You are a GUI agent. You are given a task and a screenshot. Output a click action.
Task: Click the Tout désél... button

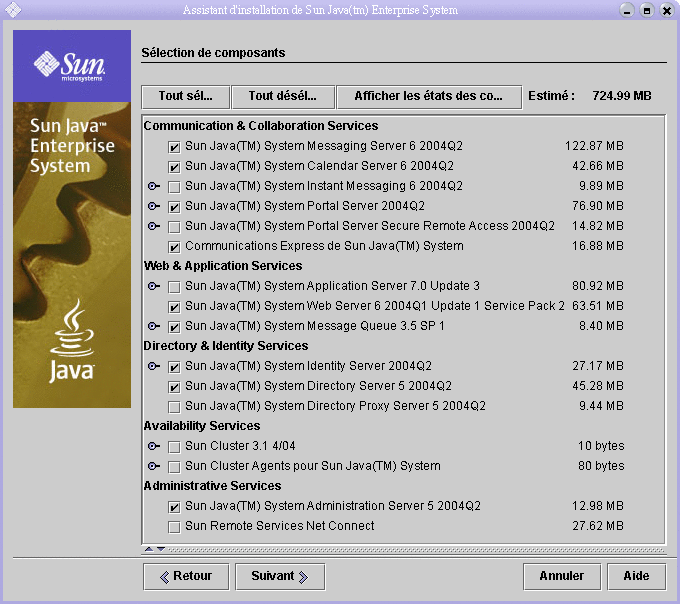click(x=283, y=96)
